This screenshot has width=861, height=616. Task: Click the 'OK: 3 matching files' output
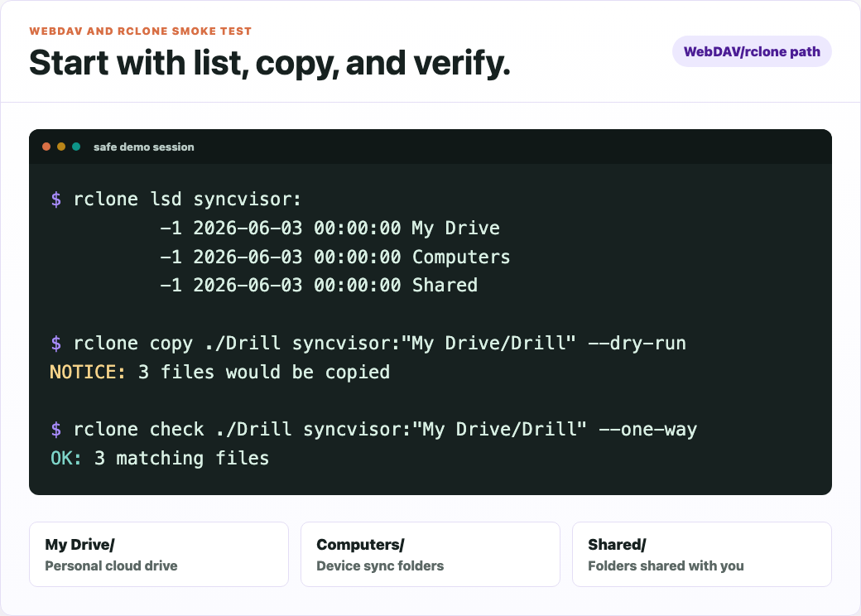[160, 458]
